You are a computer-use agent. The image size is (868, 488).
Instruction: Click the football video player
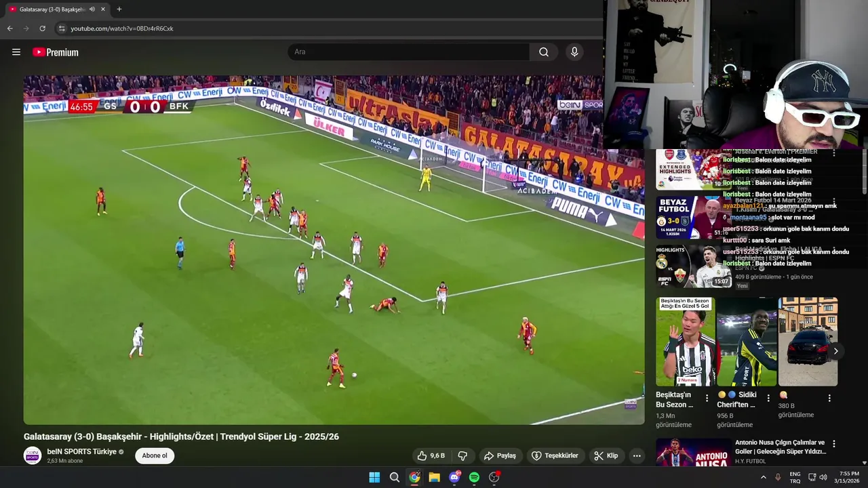(x=334, y=249)
